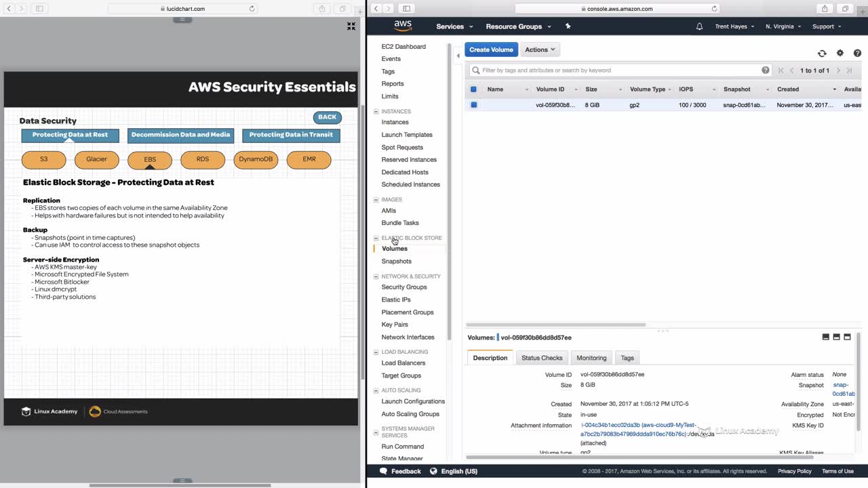Switch details pane to last layout icon
Screen dimensions: 868x488
click(x=847, y=337)
